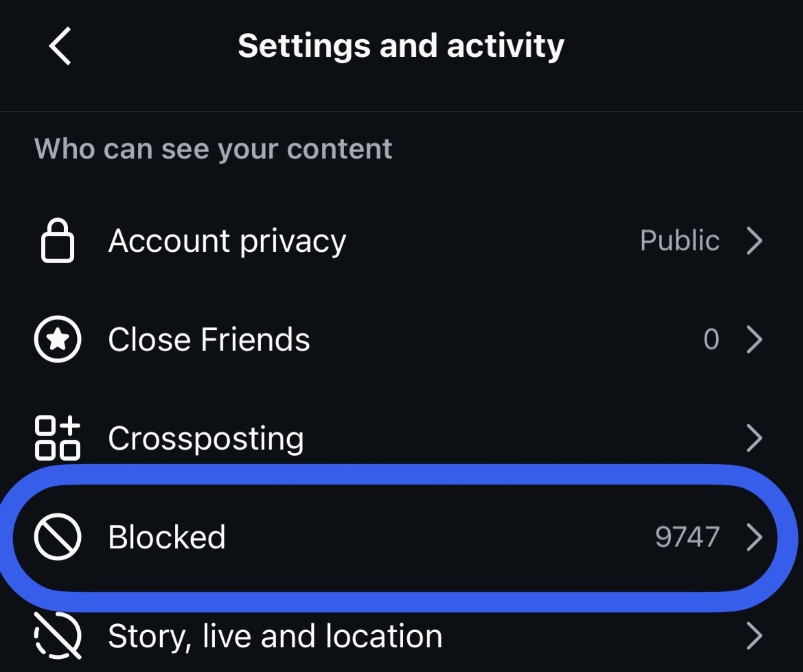This screenshot has height=672, width=803.
Task: Select the Close Friends star icon
Action: (x=57, y=339)
